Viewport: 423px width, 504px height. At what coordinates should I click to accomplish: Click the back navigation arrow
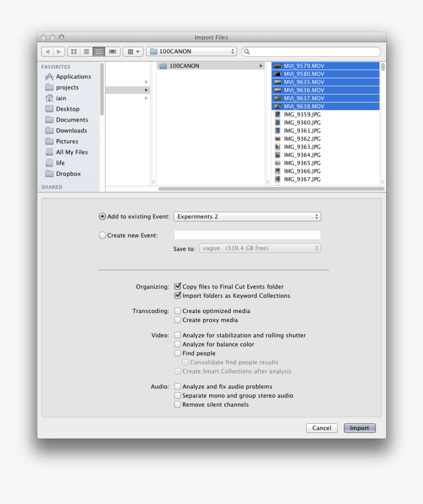point(47,51)
